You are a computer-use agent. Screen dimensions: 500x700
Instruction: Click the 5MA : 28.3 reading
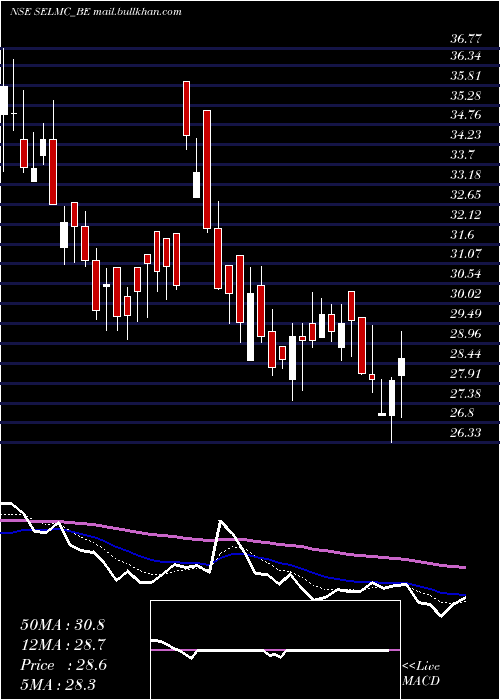tap(58, 685)
